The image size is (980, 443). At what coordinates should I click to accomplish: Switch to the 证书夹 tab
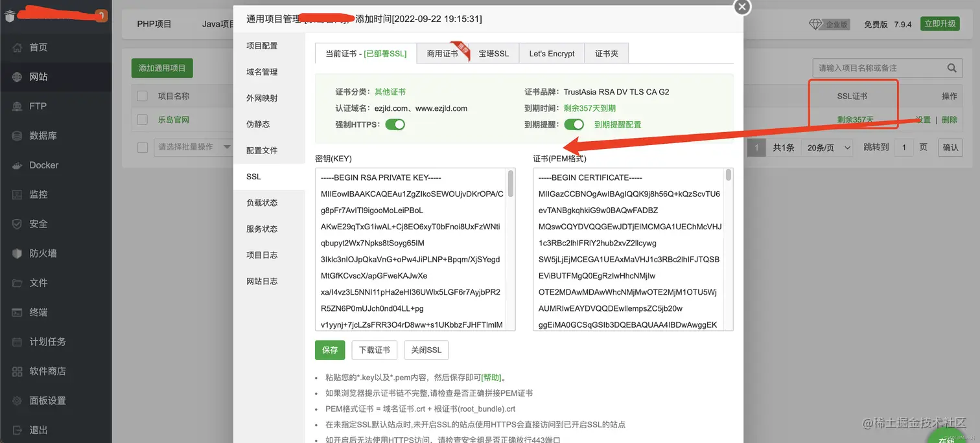tap(607, 54)
